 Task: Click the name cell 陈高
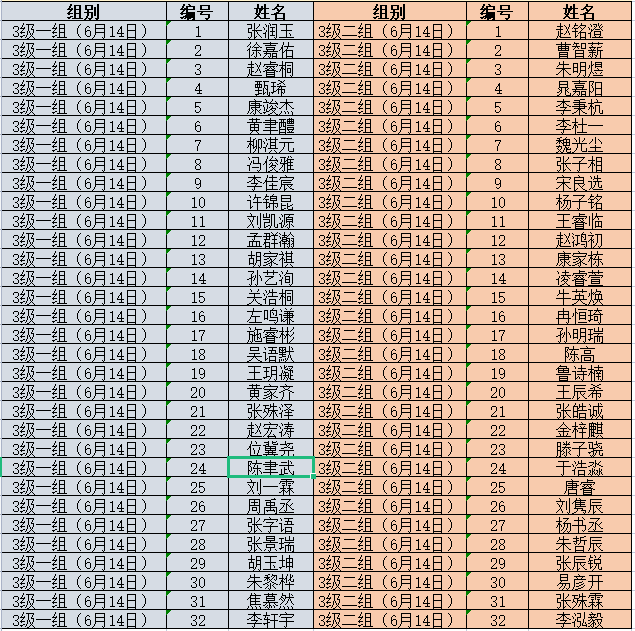click(579, 355)
